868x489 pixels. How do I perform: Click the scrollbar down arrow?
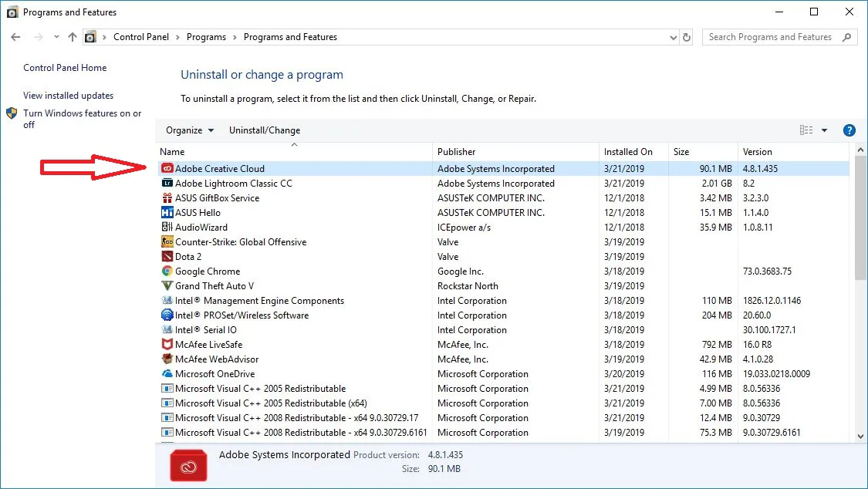(860, 436)
